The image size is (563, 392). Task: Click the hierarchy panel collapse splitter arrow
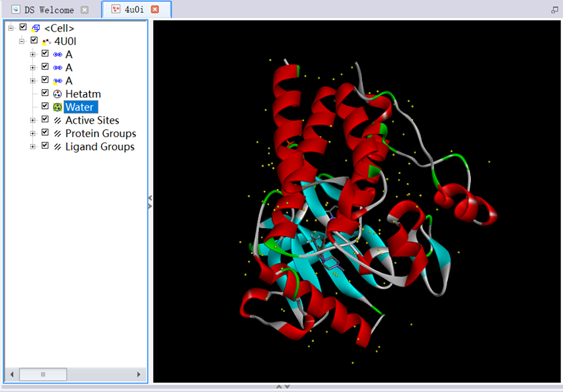[150, 202]
